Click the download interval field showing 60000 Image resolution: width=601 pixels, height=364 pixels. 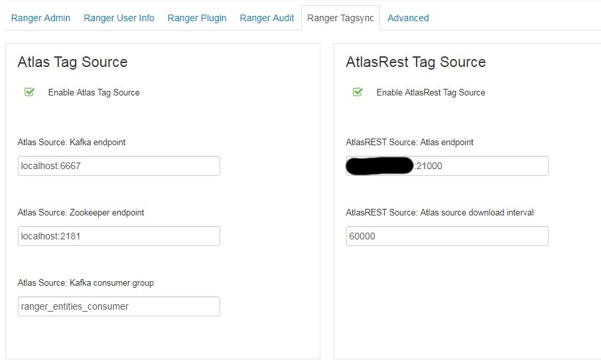click(x=447, y=236)
